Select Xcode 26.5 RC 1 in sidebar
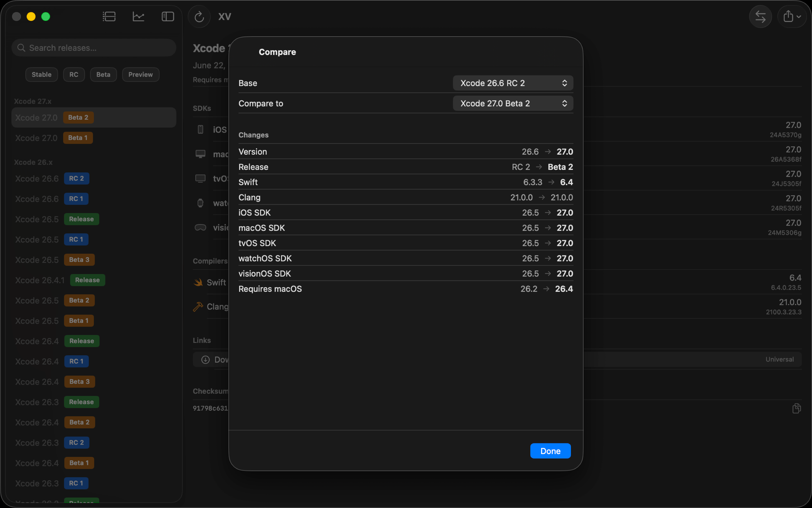 (94, 240)
